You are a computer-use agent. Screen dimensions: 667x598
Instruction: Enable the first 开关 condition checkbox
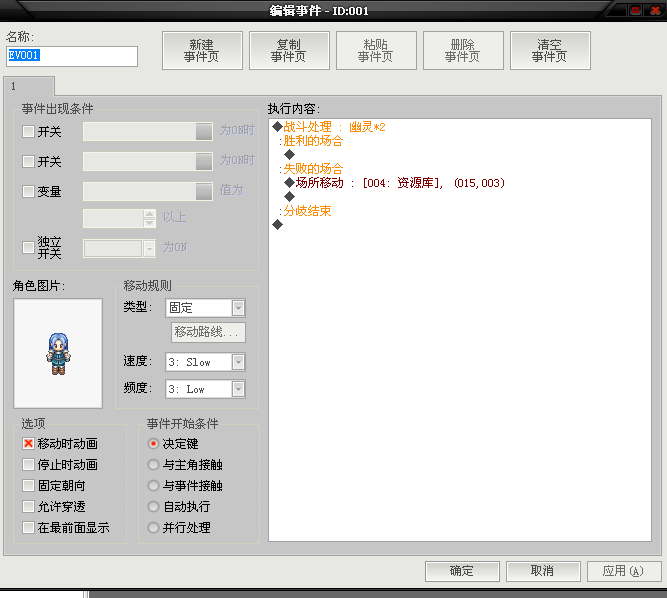(29, 131)
